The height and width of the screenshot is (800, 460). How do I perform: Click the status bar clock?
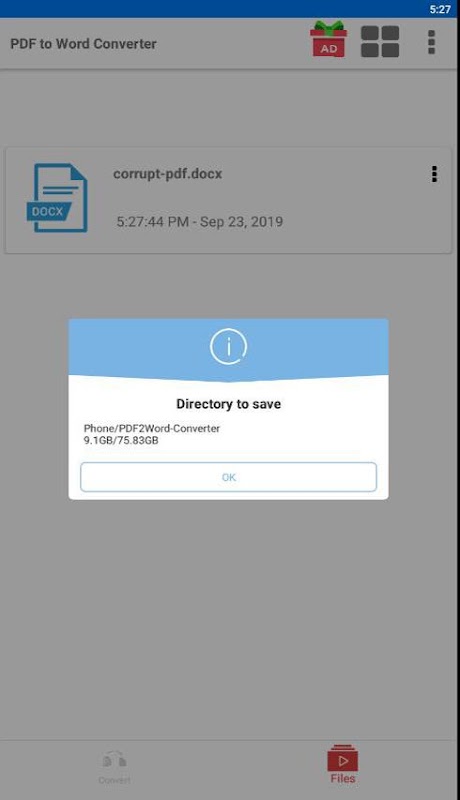coord(440,9)
